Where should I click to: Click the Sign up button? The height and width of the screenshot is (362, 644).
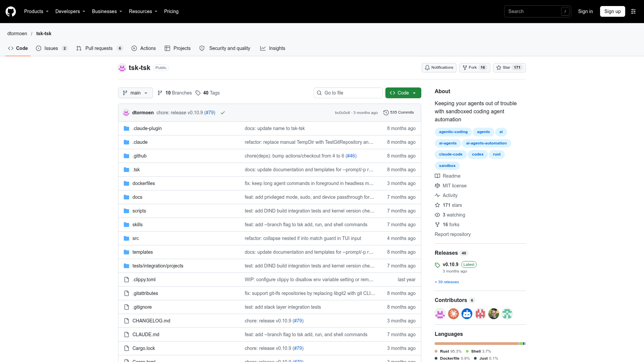point(612,11)
